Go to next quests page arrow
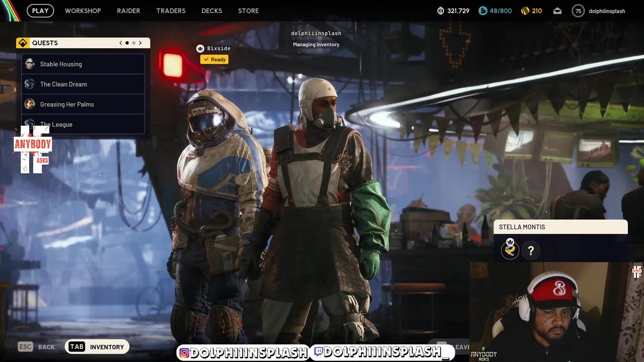The image size is (644, 362). click(140, 43)
